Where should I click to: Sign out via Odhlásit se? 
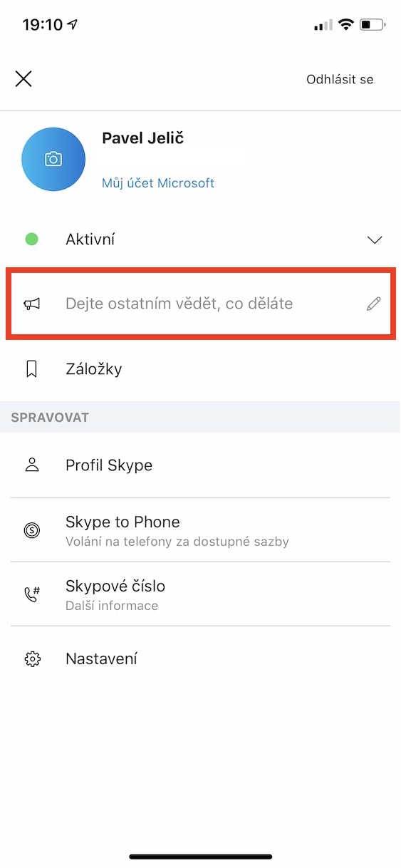click(340, 79)
